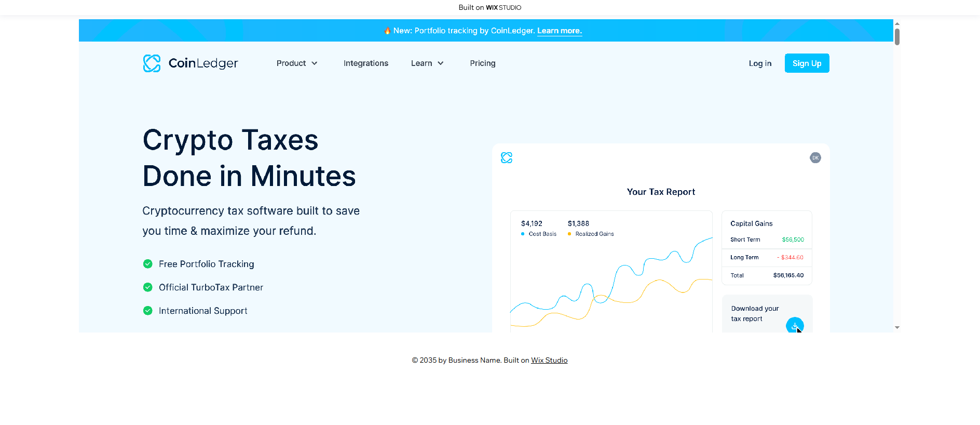
Task: Click the Crypto Taxes Done in Minutes headline
Action: (249, 158)
